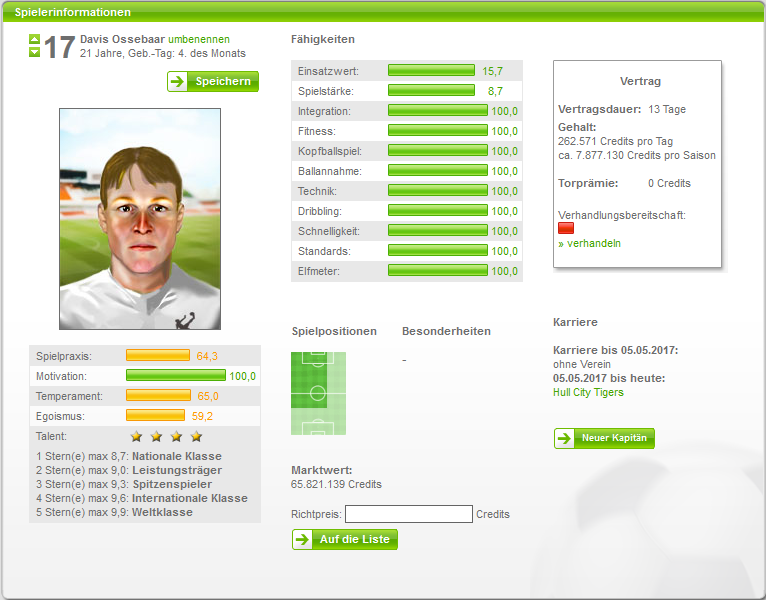This screenshot has height=600, width=766.
Task: Click the Technik skill label
Action: 318,191
